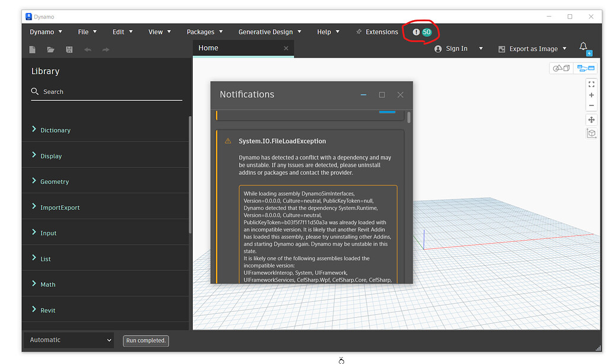Click the 50 notifications badge

[421, 32]
